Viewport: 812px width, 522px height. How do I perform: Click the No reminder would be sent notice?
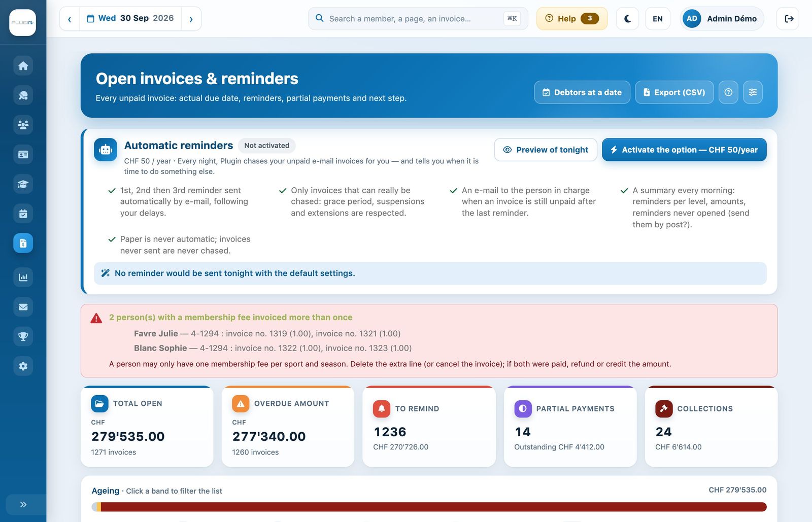[x=430, y=273]
